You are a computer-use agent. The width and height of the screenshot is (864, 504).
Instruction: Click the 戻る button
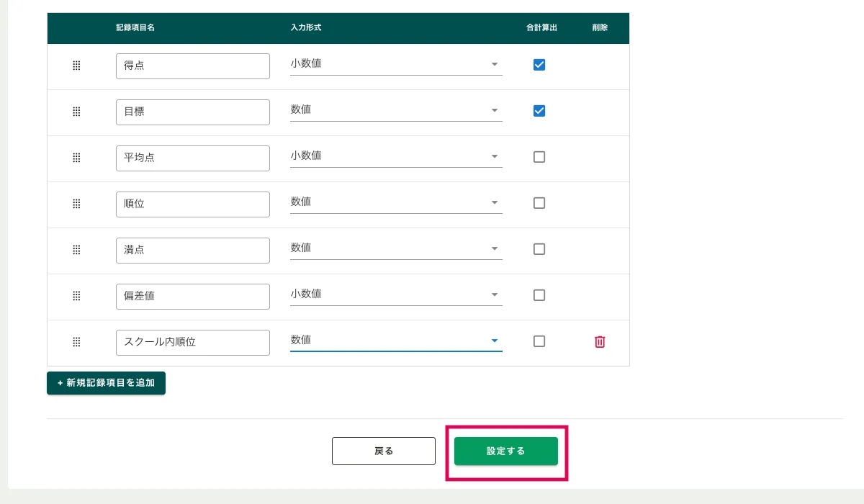[383, 451]
